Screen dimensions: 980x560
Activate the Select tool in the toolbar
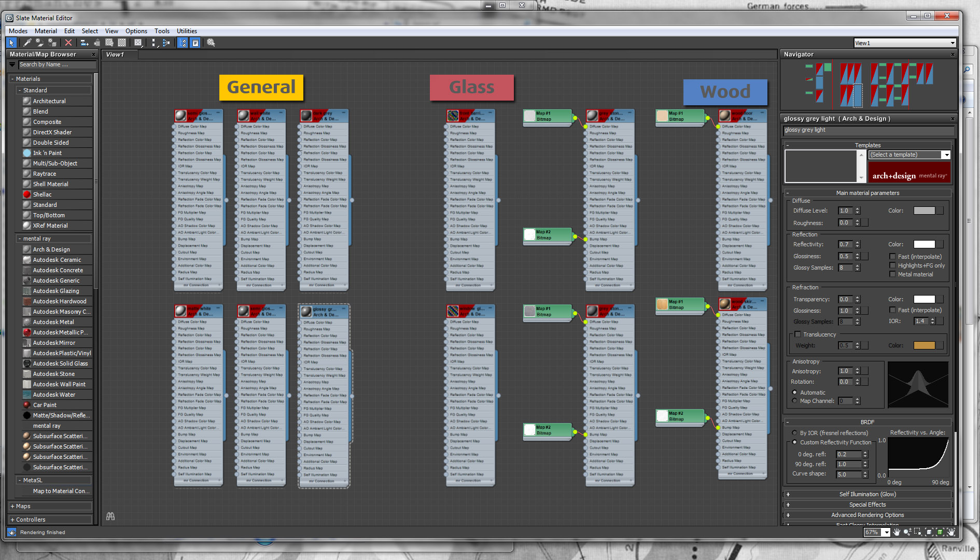tap(11, 43)
